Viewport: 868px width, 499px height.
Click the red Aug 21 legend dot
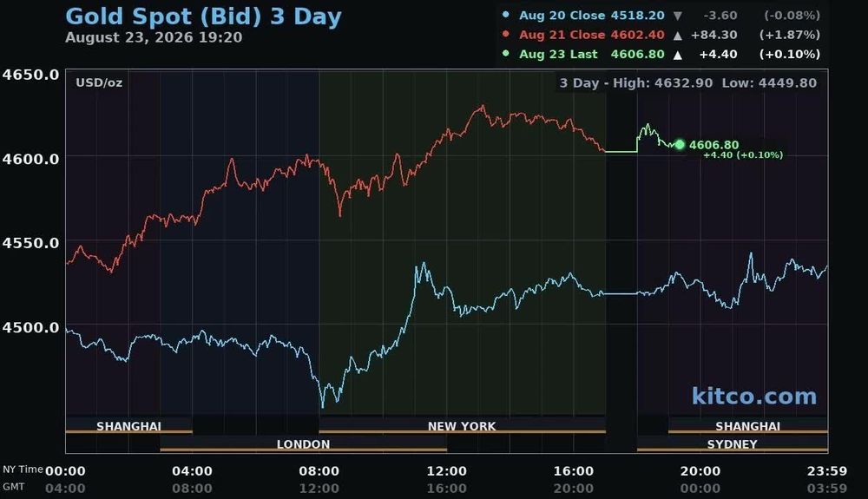(x=505, y=35)
